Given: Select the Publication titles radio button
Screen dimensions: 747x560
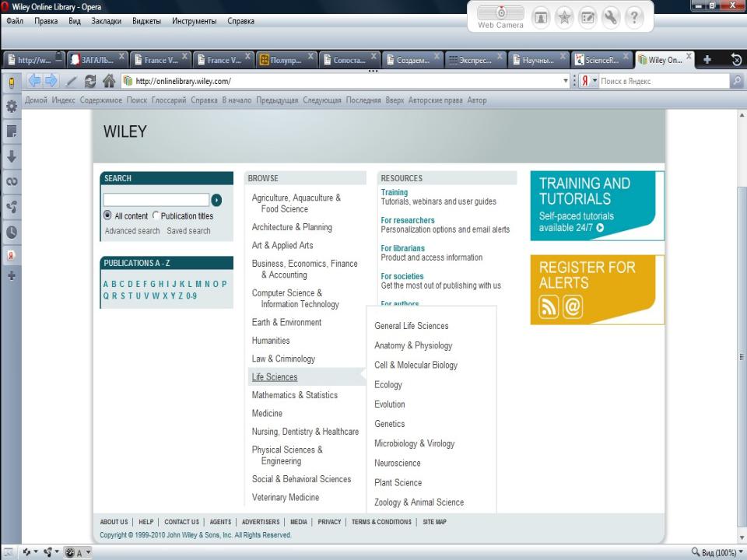Looking at the screenshot, I should coord(156,215).
